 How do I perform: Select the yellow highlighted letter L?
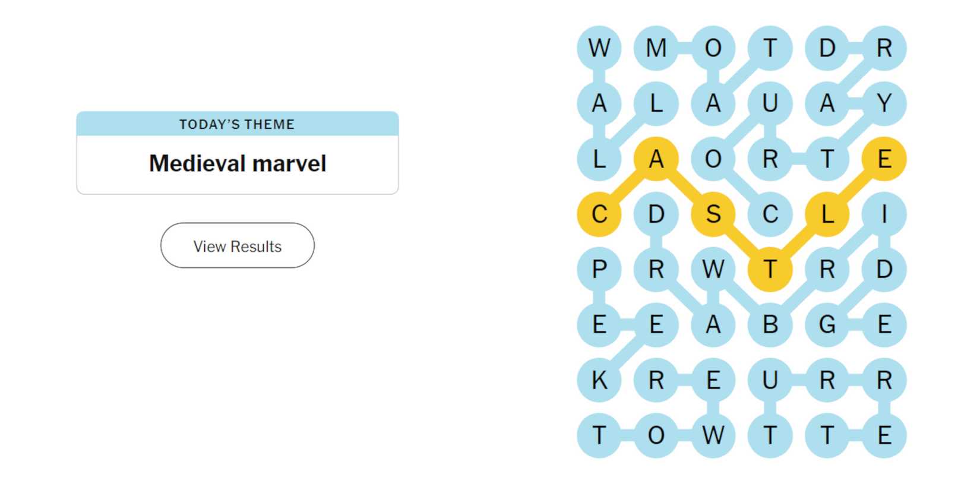pyautogui.click(x=827, y=214)
